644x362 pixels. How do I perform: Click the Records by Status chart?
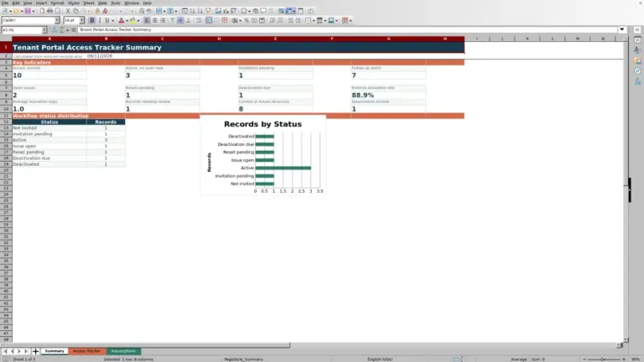262,155
